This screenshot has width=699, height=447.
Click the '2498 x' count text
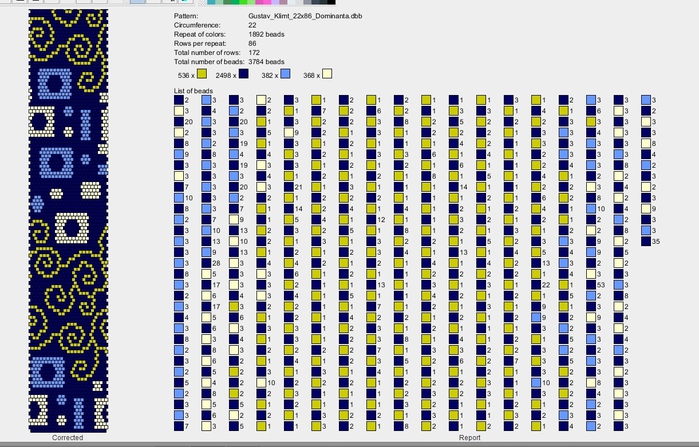[226, 76]
